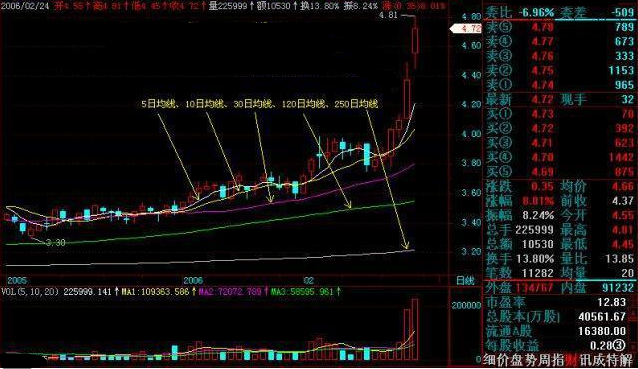Viewport: 638px width, 369px height.
Task: Click the 250日均线 annotation label
Action: [356, 104]
